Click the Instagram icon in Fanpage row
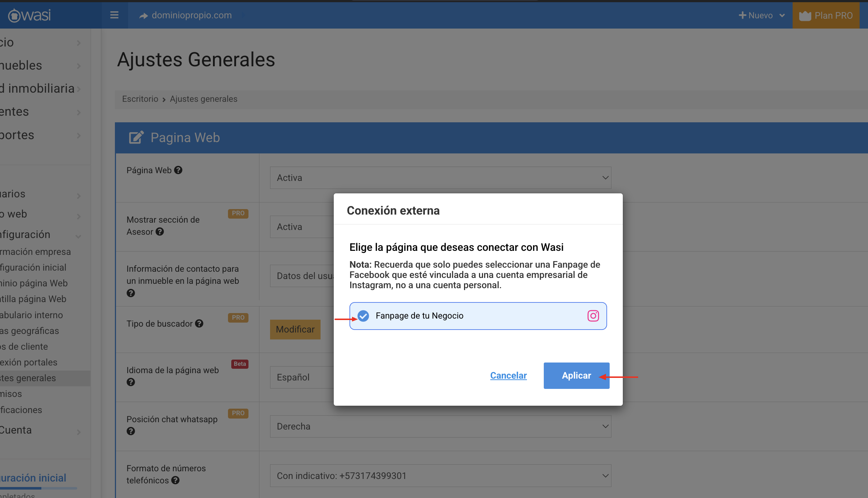 (x=593, y=316)
